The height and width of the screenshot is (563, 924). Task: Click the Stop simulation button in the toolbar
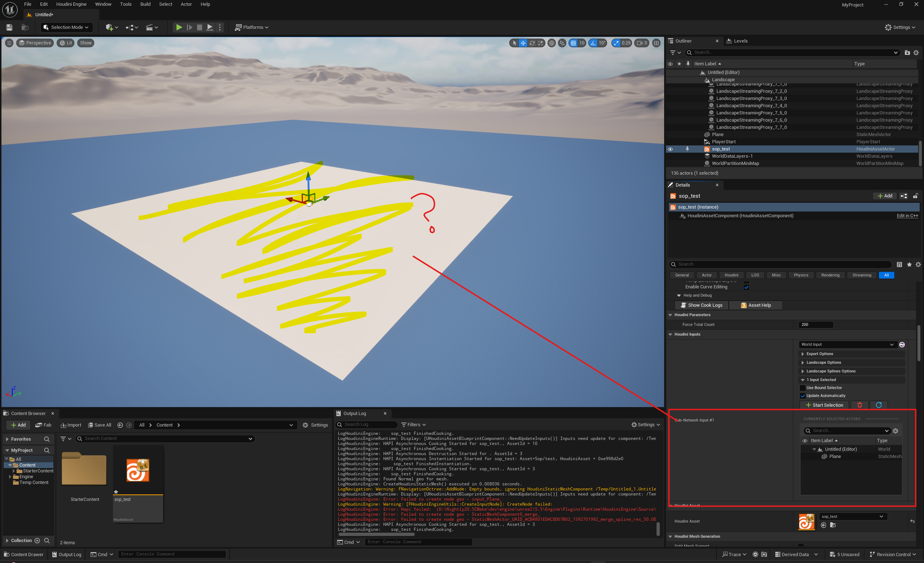coord(200,27)
